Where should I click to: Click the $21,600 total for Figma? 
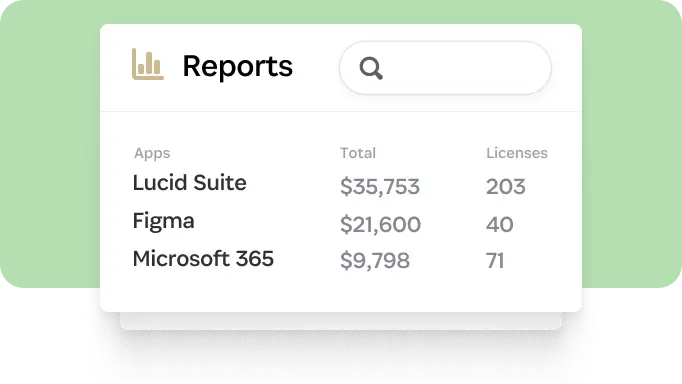380,224
